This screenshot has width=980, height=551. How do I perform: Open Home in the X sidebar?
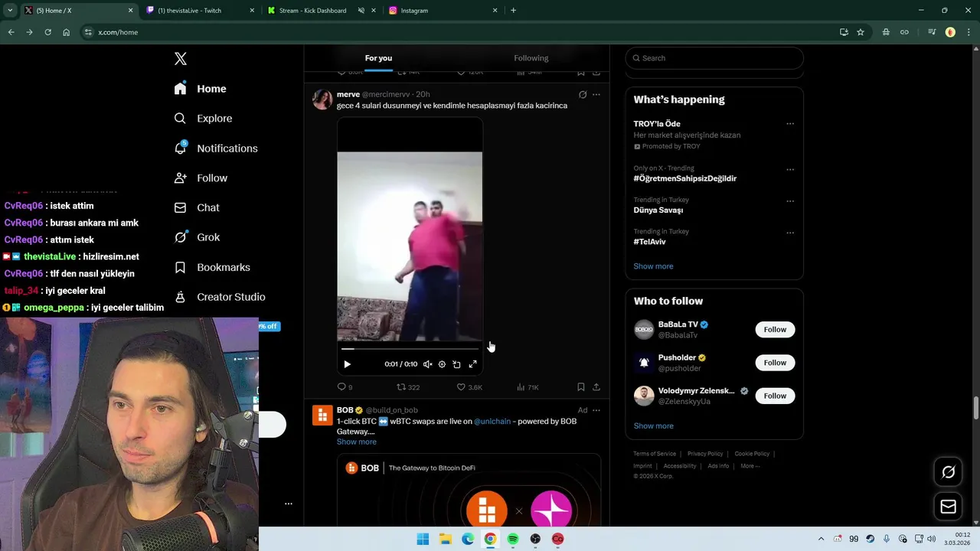[x=200, y=89]
